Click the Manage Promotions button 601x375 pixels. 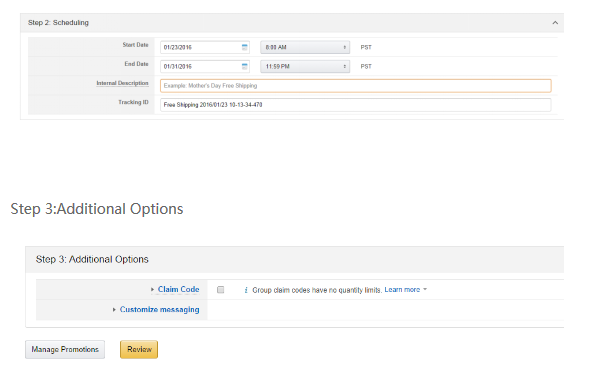coord(65,349)
